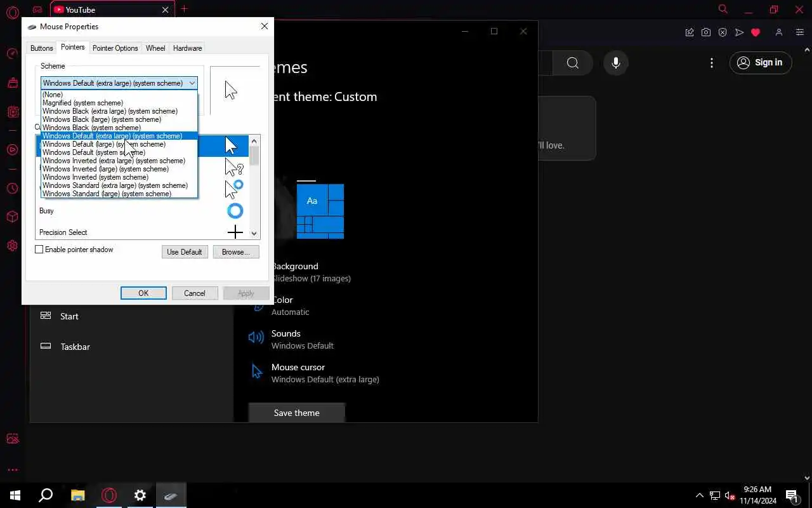The height and width of the screenshot is (508, 812).
Task: Take a snapshot with the camera icon
Action: pyautogui.click(x=706, y=32)
